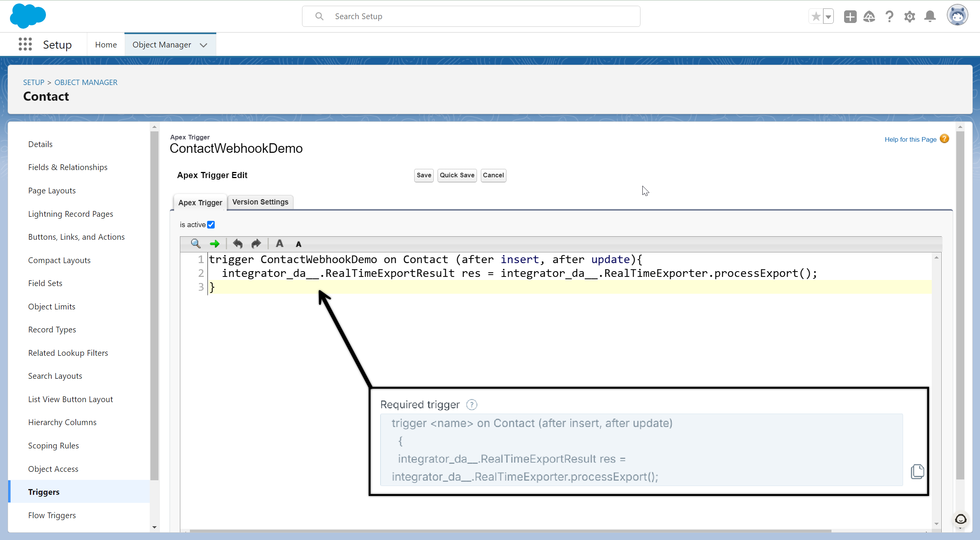This screenshot has width=980, height=540.
Task: Click the setup gear icon in the header
Action: 910,16
